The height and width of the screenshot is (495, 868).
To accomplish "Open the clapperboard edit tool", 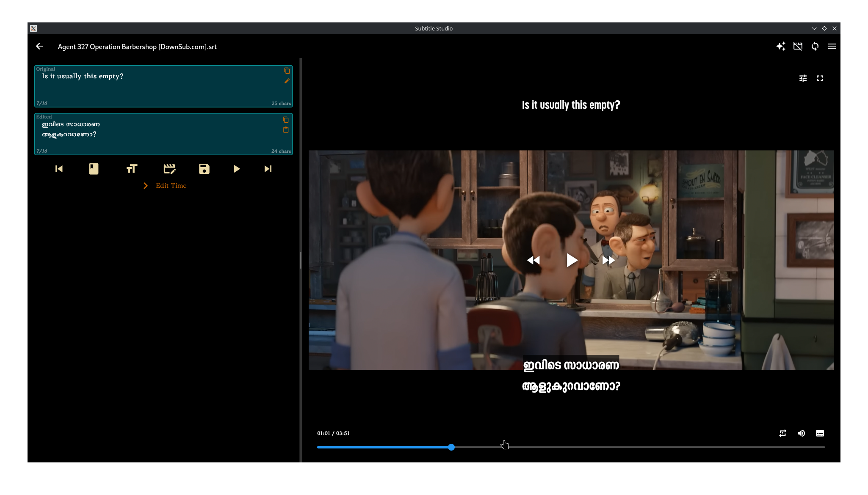I will [x=169, y=169].
